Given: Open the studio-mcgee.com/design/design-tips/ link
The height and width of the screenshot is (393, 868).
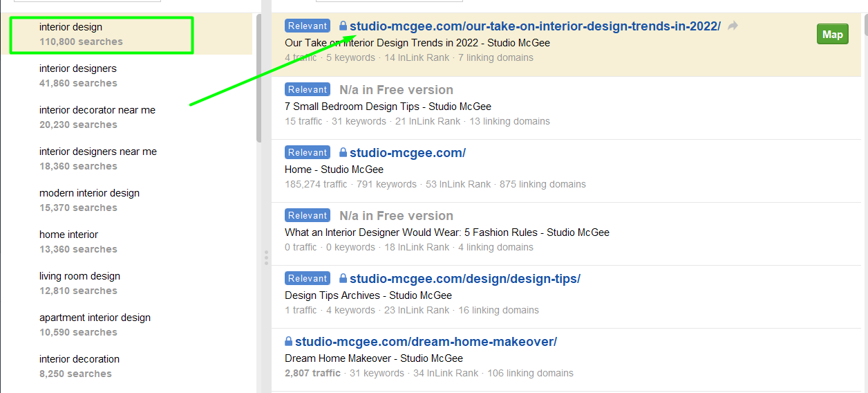Looking at the screenshot, I should pos(464,279).
